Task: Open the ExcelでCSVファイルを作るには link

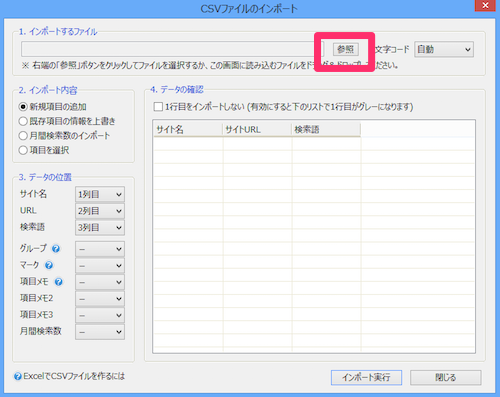Action: click(x=74, y=376)
